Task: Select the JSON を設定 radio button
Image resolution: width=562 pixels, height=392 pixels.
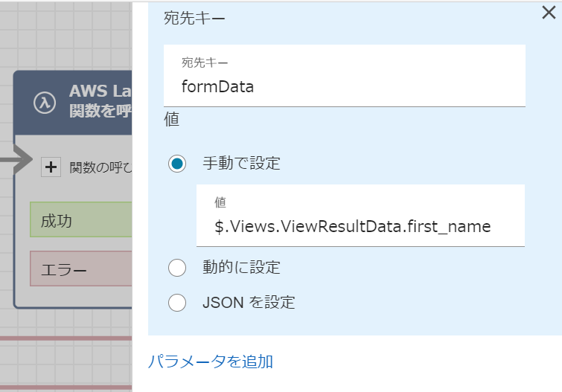Action: 177,303
